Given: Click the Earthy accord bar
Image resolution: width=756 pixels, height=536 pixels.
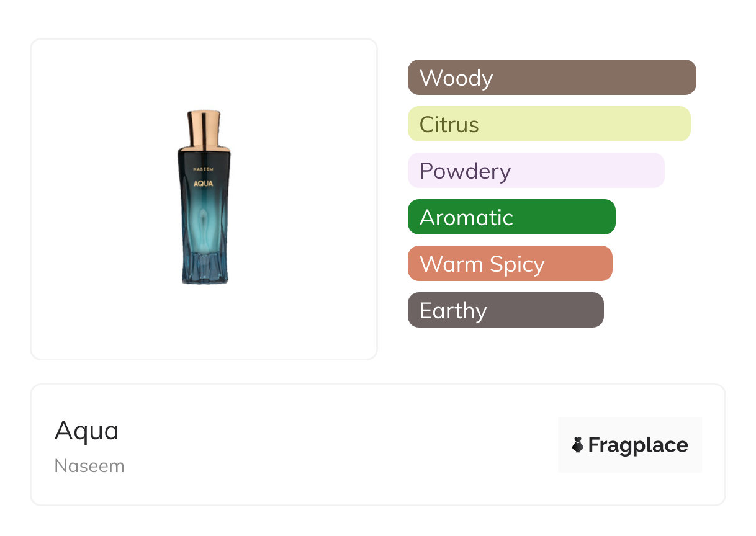Looking at the screenshot, I should pyautogui.click(x=505, y=310).
